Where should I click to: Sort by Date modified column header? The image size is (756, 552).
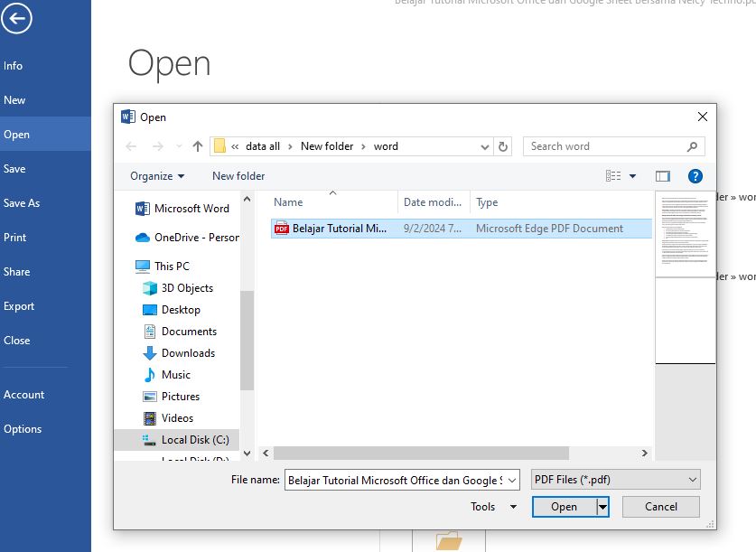[433, 202]
